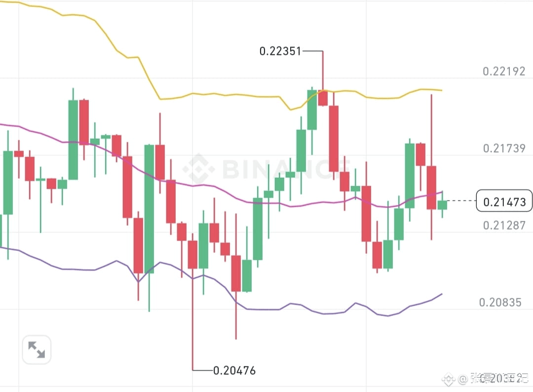Click the rightmost green candlestick
The image size is (533, 392).
click(x=442, y=205)
